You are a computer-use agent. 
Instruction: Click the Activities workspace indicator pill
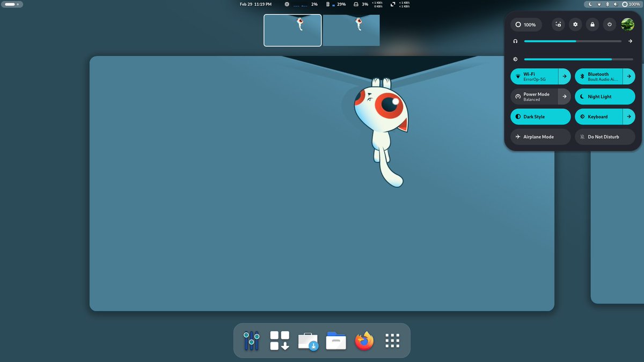pyautogui.click(x=12, y=4)
